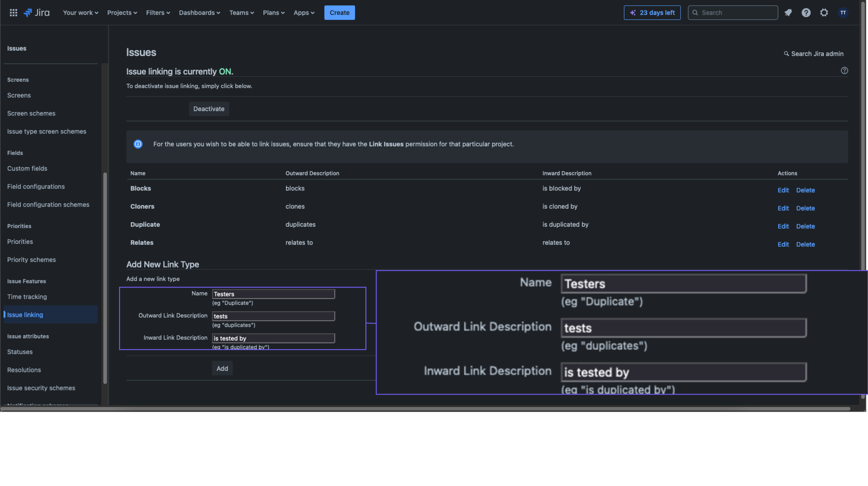Screen dimensions: 868x486
Task: Open the app switcher grid icon
Action: [13, 12]
